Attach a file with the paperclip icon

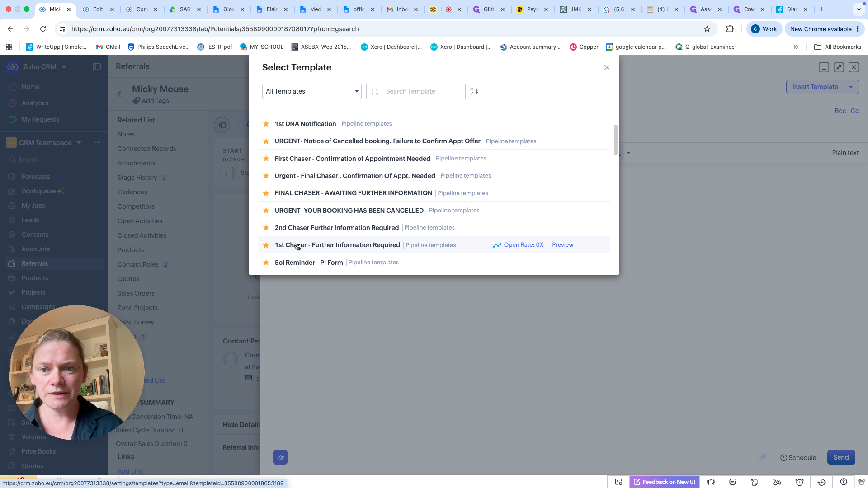pyautogui.click(x=280, y=457)
